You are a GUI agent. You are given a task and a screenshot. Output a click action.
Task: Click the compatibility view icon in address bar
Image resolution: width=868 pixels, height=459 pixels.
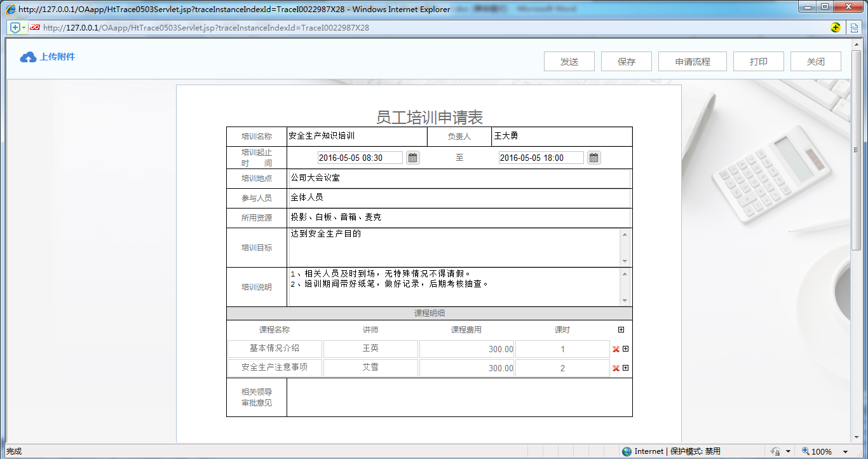click(x=34, y=28)
